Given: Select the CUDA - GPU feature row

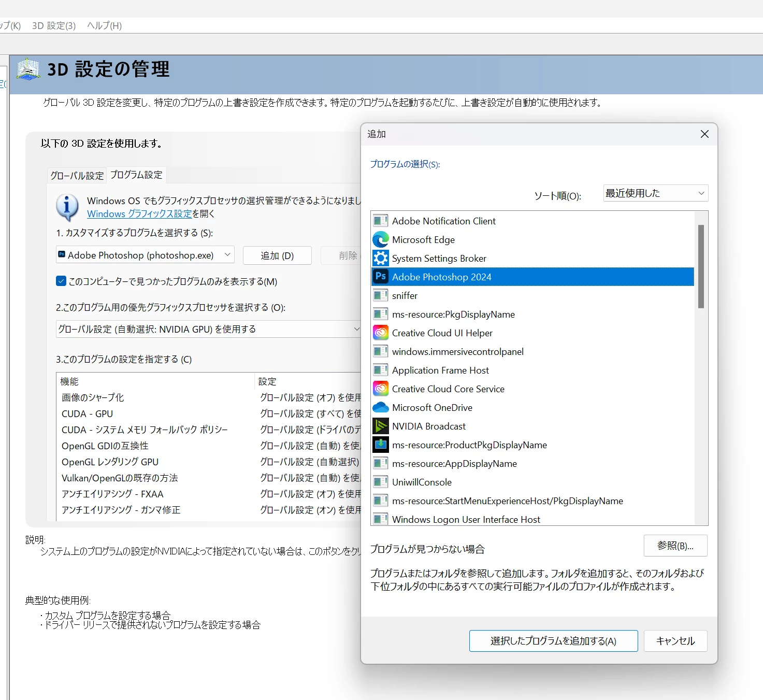Looking at the screenshot, I should 209,413.
